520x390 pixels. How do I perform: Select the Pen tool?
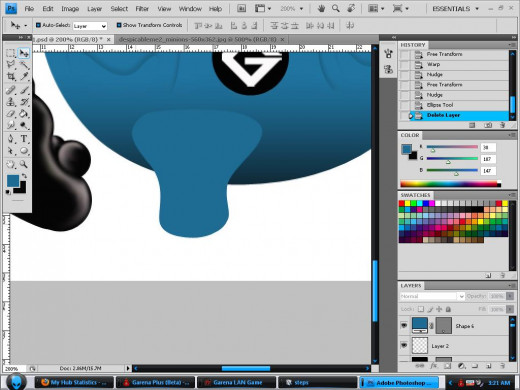(11, 138)
